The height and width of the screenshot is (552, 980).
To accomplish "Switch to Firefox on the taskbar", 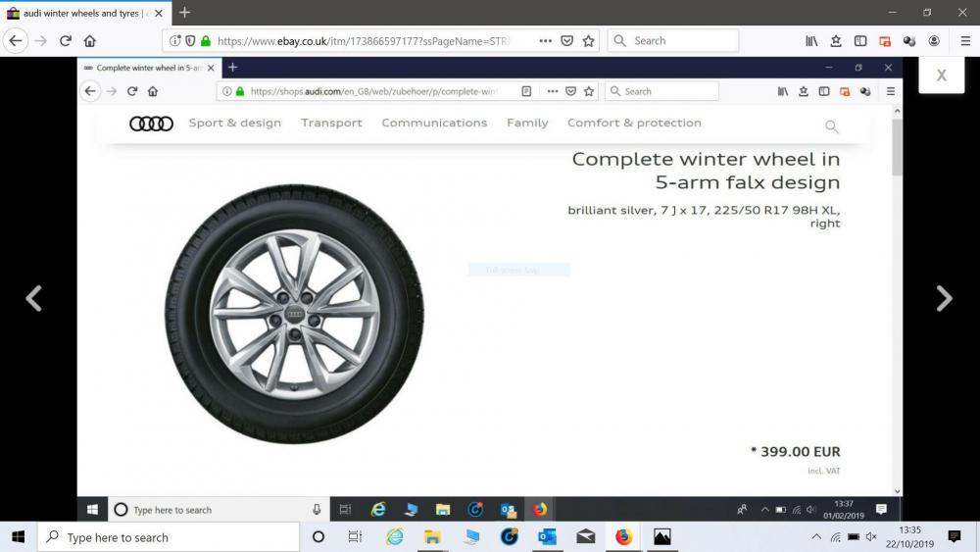I will tap(623, 537).
